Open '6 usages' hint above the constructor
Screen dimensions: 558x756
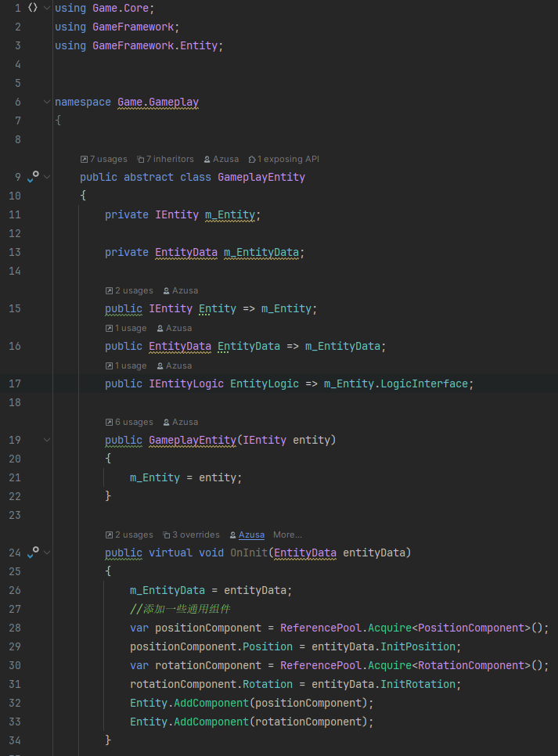[129, 422]
